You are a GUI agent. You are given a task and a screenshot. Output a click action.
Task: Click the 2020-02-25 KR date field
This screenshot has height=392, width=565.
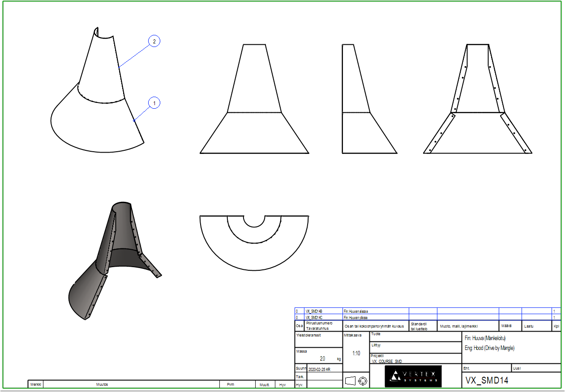[x=319, y=369]
